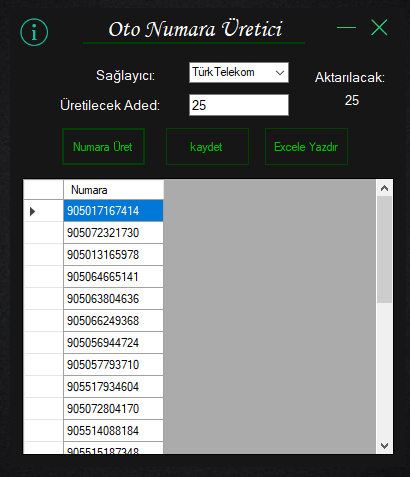Click the kaydet button

207,147
